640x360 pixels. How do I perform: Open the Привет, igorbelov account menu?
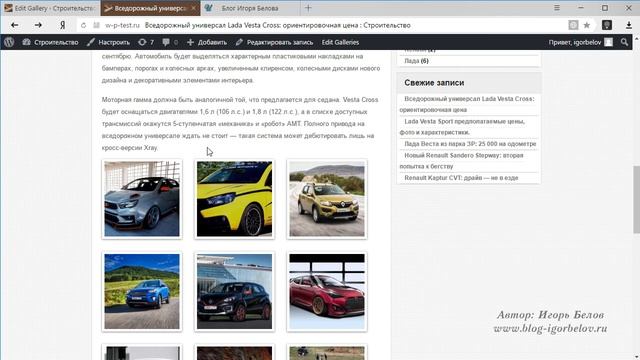coord(580,42)
